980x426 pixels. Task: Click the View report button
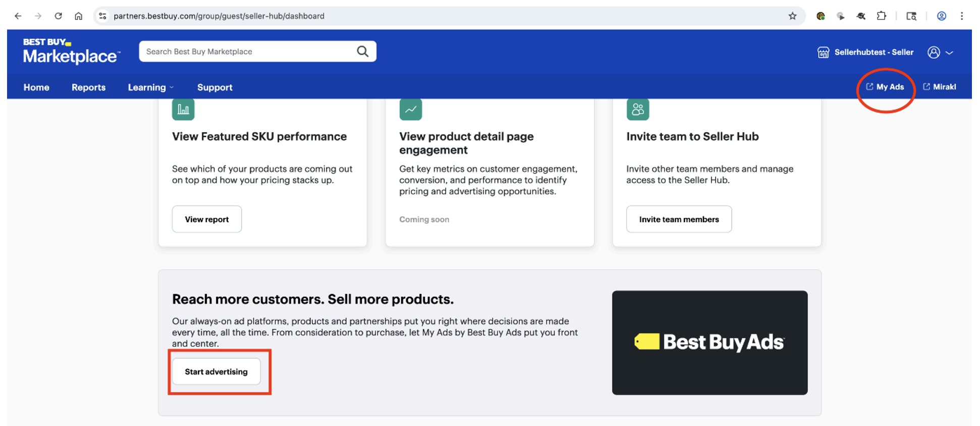point(207,219)
